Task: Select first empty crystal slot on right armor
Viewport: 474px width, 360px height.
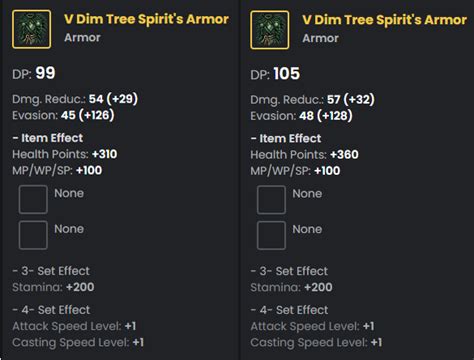Action: tap(271, 200)
